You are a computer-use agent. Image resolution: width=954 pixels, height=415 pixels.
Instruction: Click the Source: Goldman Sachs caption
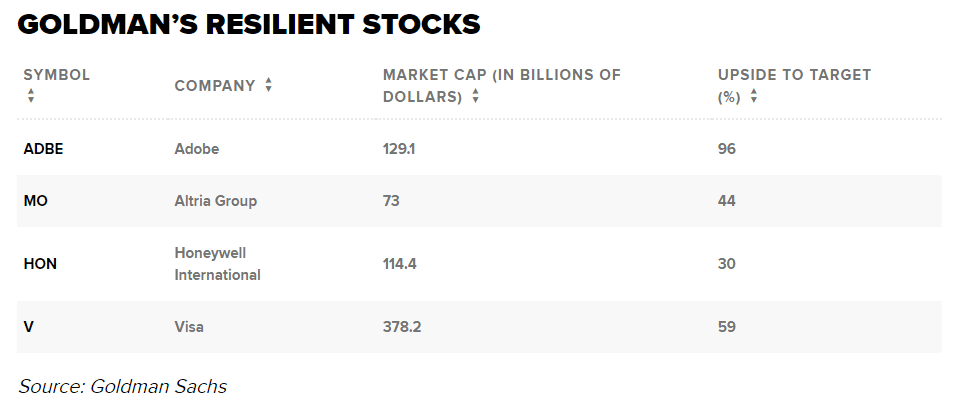click(x=122, y=386)
